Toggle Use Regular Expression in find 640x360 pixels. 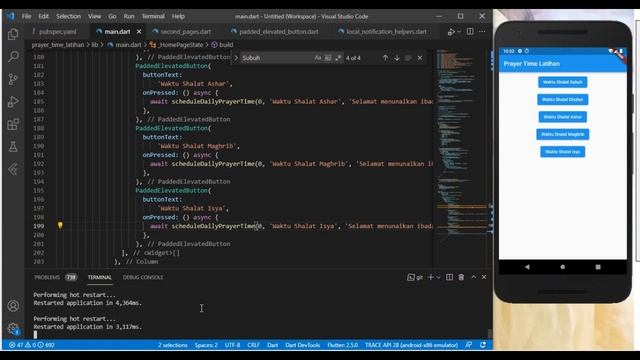tap(338, 58)
